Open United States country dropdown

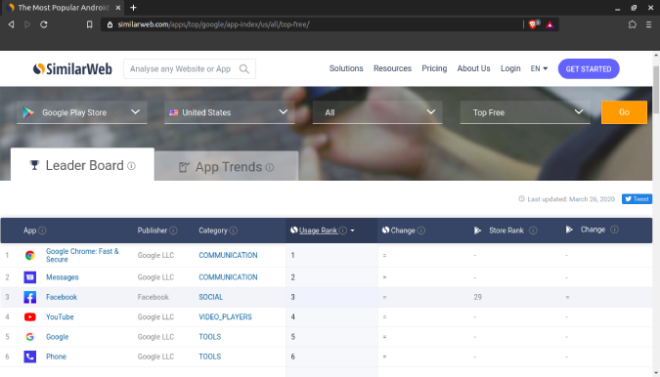click(x=229, y=112)
